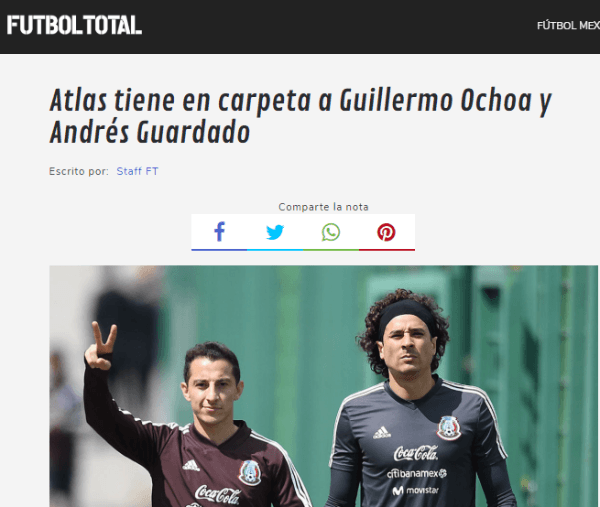Click the adidas logo on maroon jersey
The width and height of the screenshot is (600, 507).
[x=191, y=466]
